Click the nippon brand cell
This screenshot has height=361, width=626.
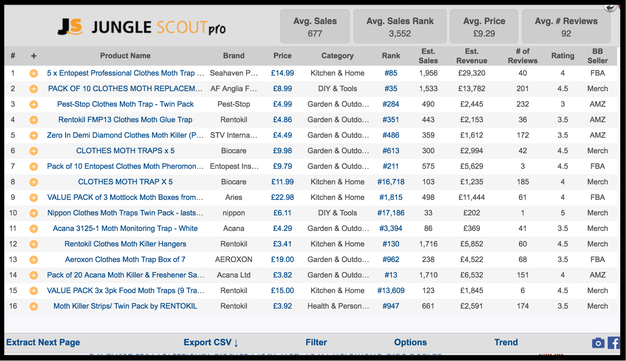234,213
